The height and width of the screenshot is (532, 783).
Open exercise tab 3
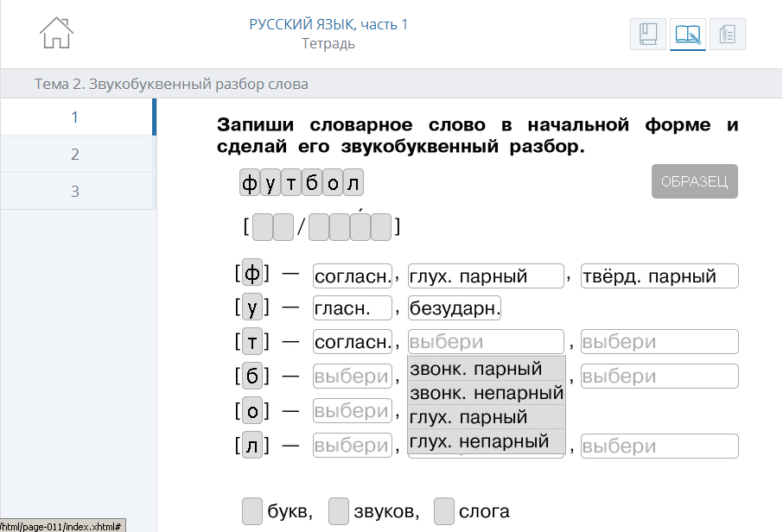pyautogui.click(x=76, y=192)
